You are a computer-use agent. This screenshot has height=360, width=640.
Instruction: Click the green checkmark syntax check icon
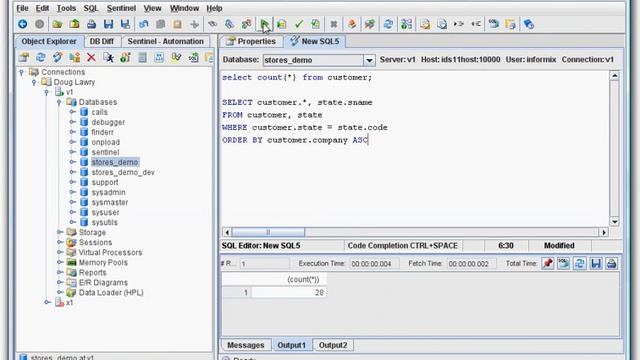[299, 24]
